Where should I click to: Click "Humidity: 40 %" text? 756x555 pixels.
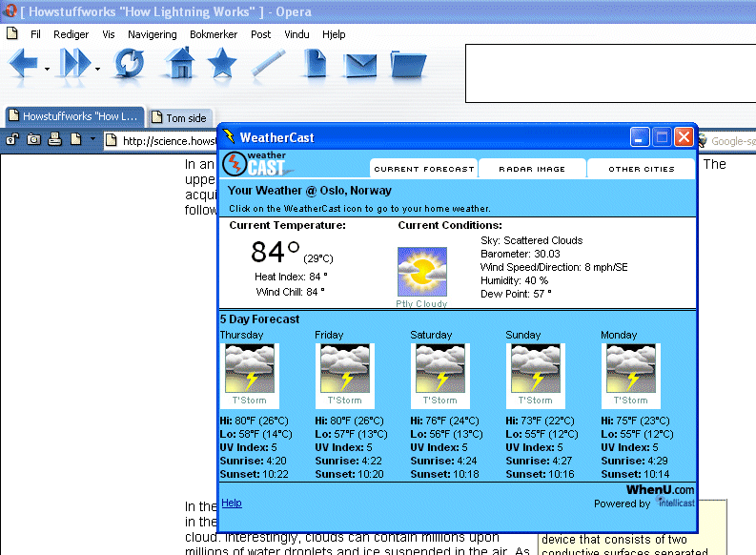[x=514, y=280]
